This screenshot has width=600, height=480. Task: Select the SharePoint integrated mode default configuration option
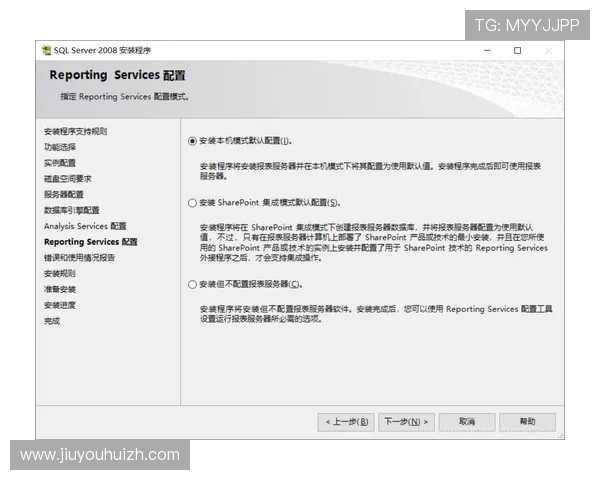point(193,203)
